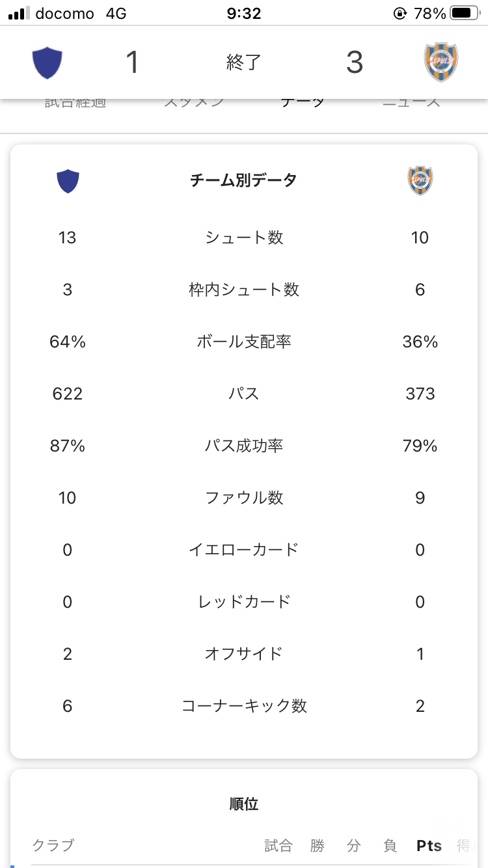Tap the battery icon in status bar
This screenshot has height=868, width=488.
[x=464, y=13]
